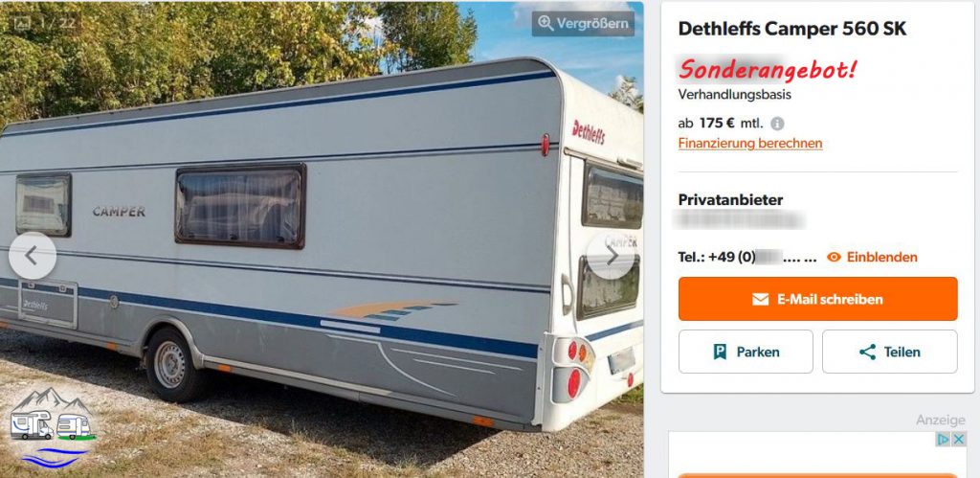Open the main caravan photo
980x478 pixels.
pyautogui.click(x=322, y=239)
